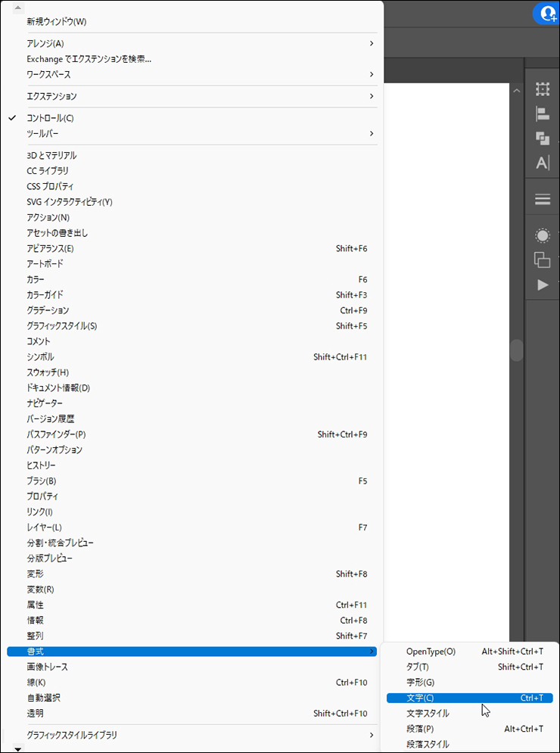Click the share/invite user icon
Viewport: 560px width, 753px height.
pos(545,13)
